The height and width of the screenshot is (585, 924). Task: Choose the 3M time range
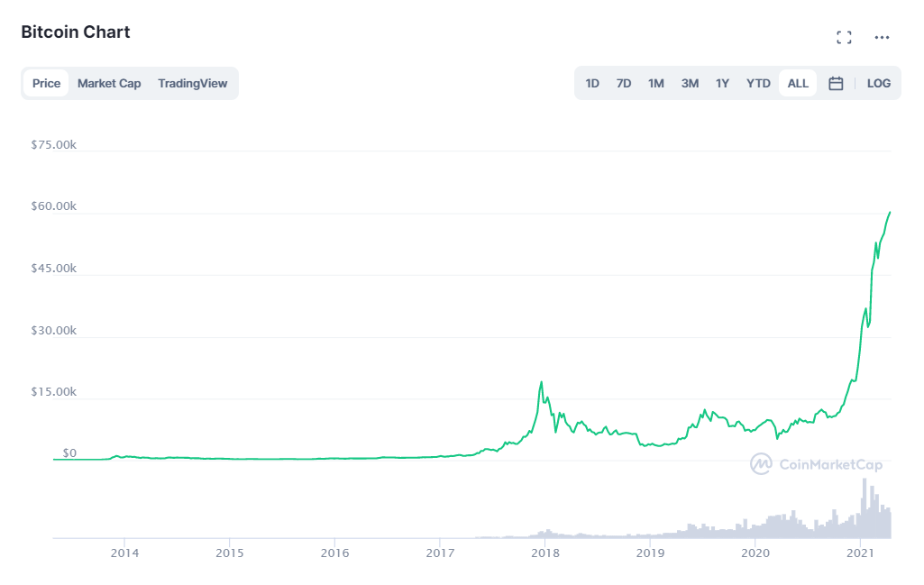point(690,84)
